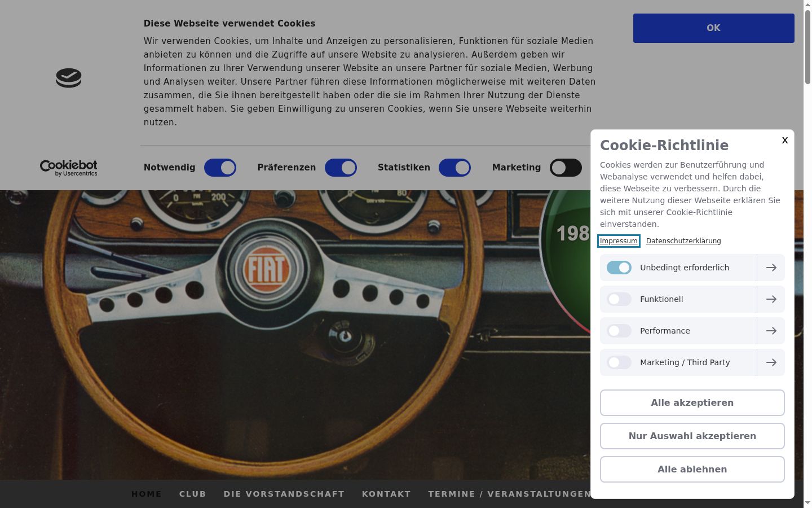Screen dimensions: 812x508
Task: Expand the Performance details arrow
Action: click(771, 331)
